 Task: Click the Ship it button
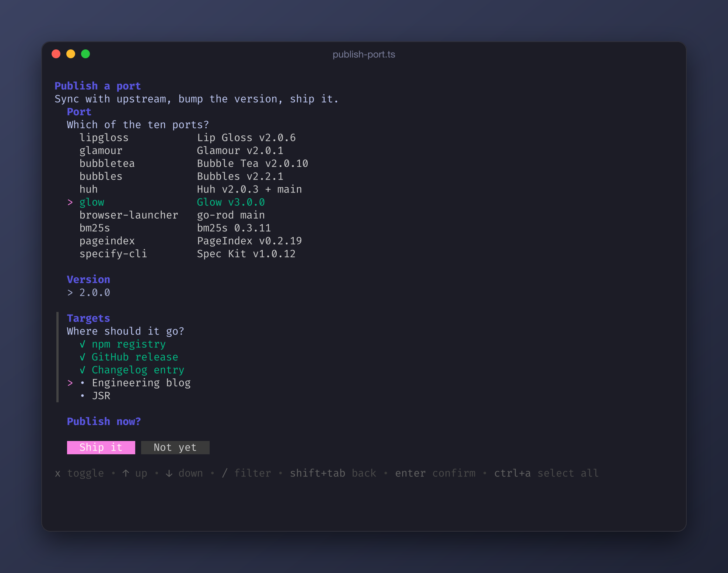101,447
